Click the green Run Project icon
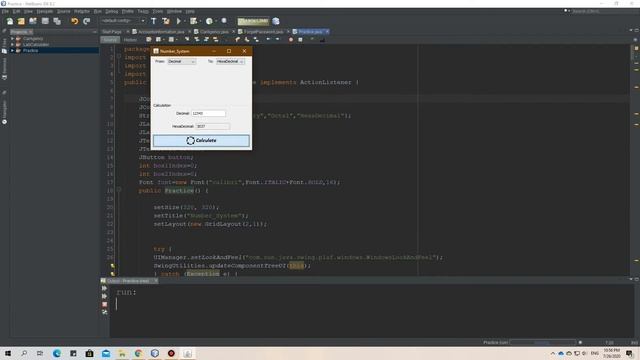This screenshot has width=640, height=360. [x=178, y=21]
